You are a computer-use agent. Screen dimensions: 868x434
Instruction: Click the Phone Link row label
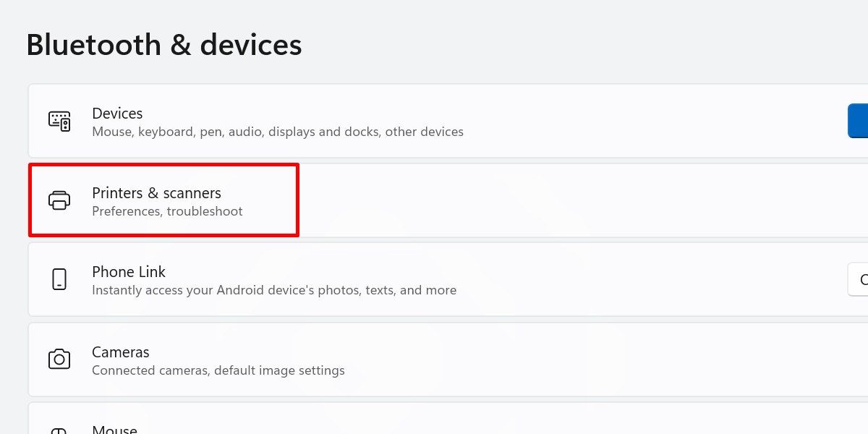(x=129, y=272)
